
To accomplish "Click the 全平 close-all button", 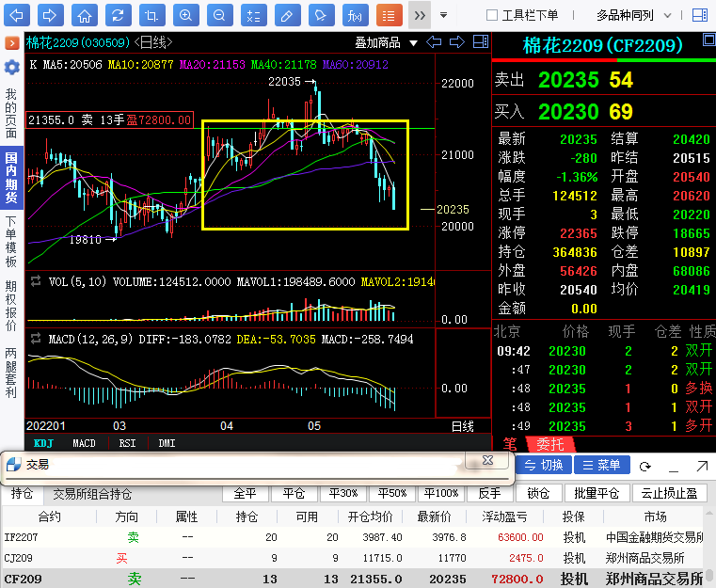I will [245, 494].
